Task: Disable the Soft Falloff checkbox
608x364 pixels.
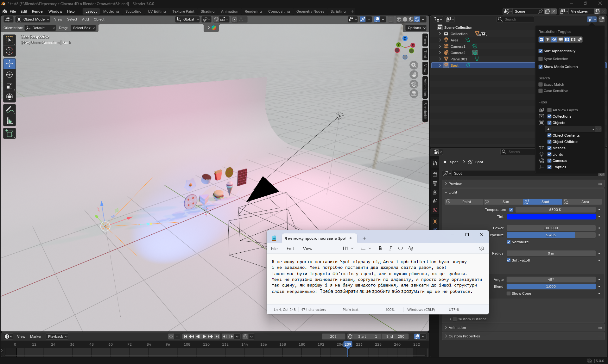Action: tap(509, 260)
